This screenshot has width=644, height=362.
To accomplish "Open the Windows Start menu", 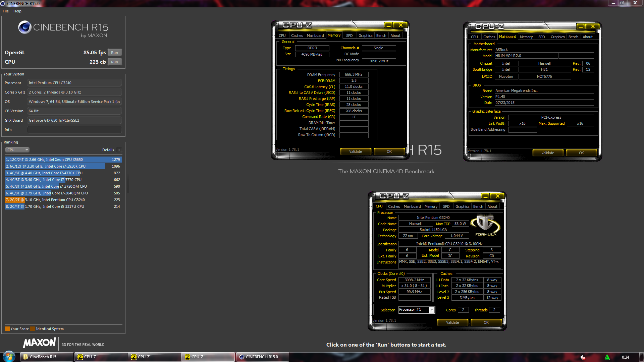I will tap(9, 357).
